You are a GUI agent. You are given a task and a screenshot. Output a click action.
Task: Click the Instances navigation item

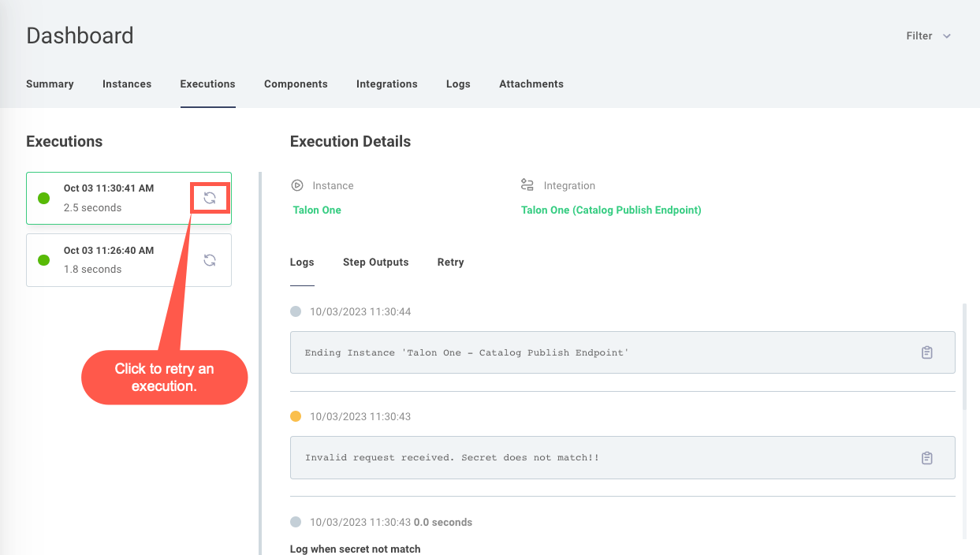click(x=127, y=84)
